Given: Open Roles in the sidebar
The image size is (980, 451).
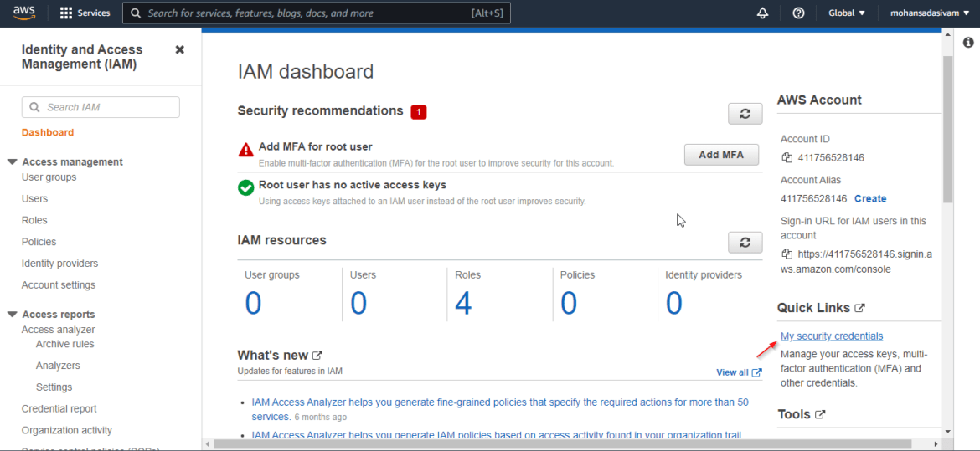Looking at the screenshot, I should coord(34,221).
